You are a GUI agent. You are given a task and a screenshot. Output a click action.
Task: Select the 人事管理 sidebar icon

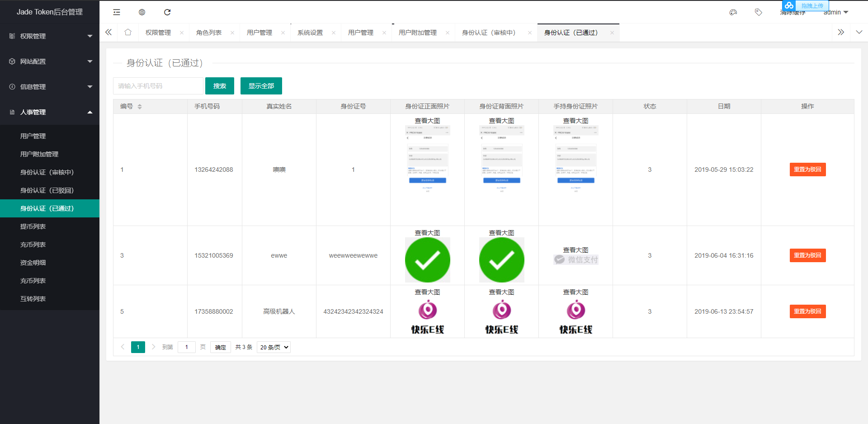pos(12,112)
